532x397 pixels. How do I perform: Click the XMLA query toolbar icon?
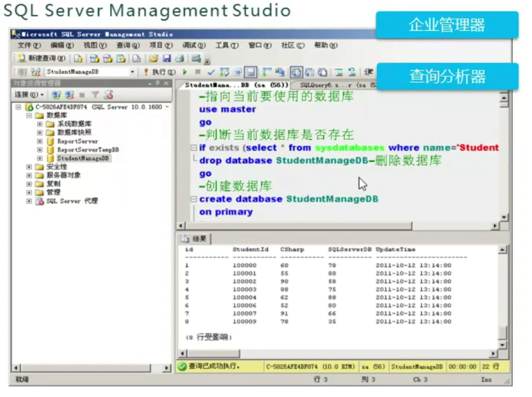coord(121,58)
